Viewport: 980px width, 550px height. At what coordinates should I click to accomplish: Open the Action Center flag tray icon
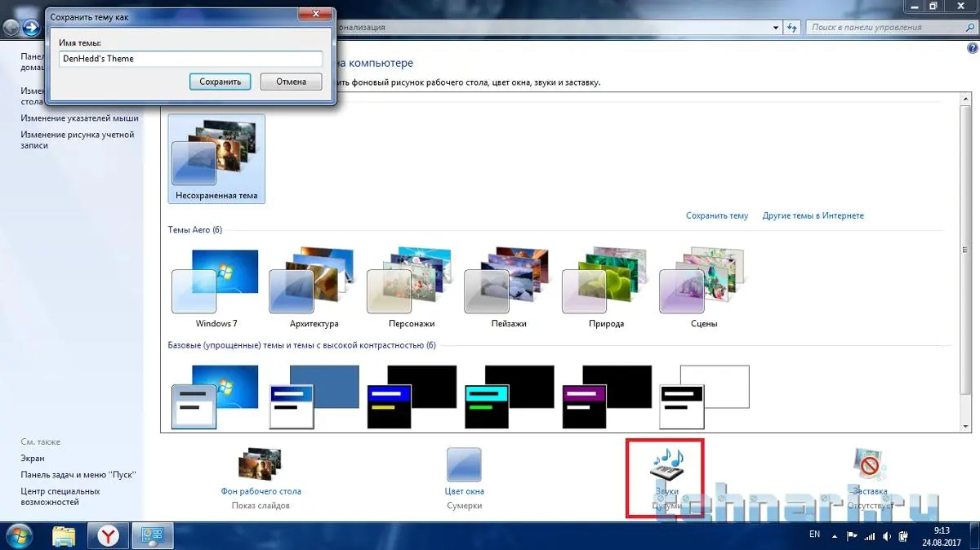[x=852, y=536]
